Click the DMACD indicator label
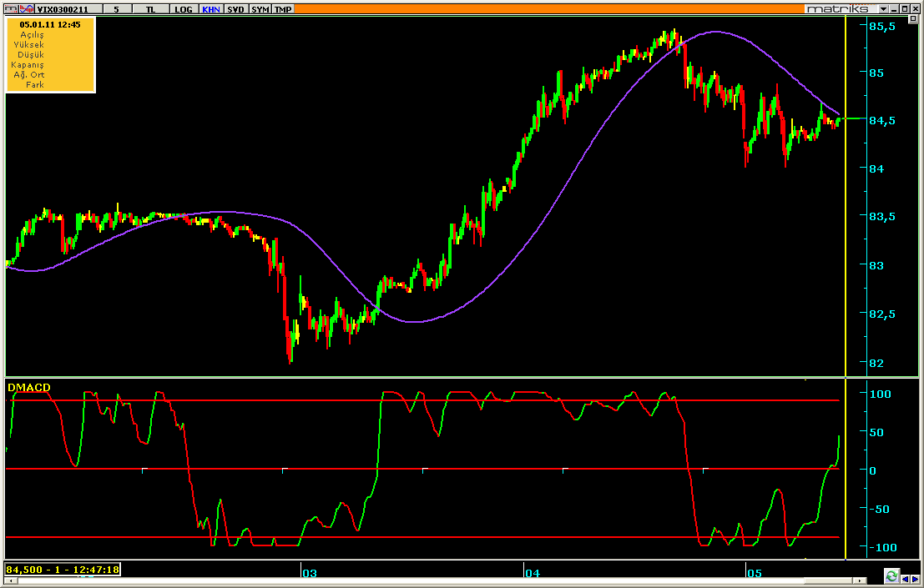The image size is (924, 588). pos(28,387)
